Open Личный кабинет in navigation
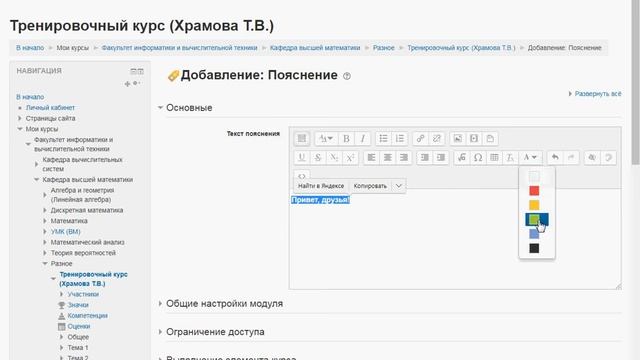The image size is (640, 360). pyautogui.click(x=50, y=108)
